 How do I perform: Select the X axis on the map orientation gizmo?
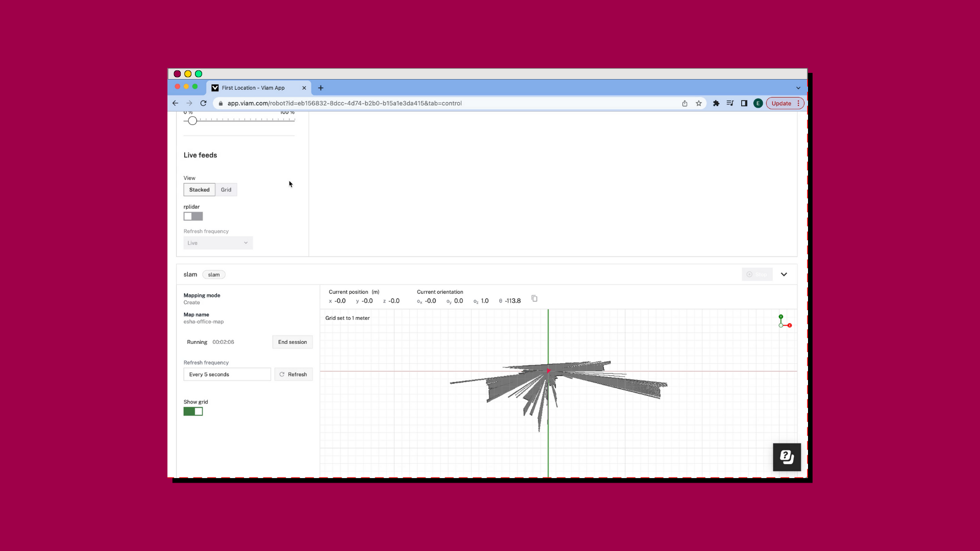(x=789, y=325)
